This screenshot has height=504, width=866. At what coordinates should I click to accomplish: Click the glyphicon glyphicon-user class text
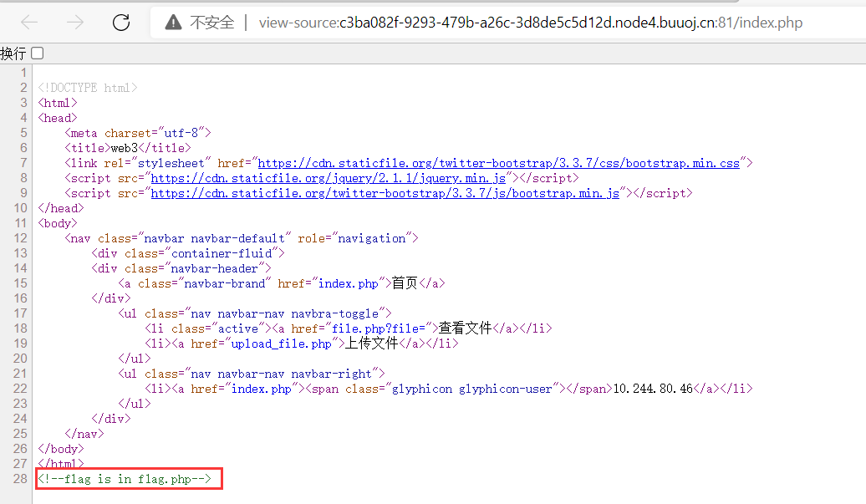point(471,389)
